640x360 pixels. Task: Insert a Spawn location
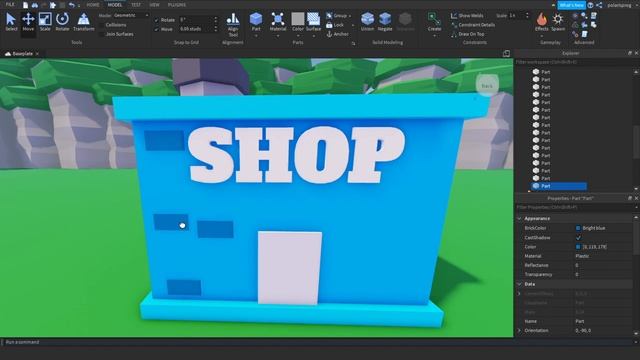tap(558, 21)
